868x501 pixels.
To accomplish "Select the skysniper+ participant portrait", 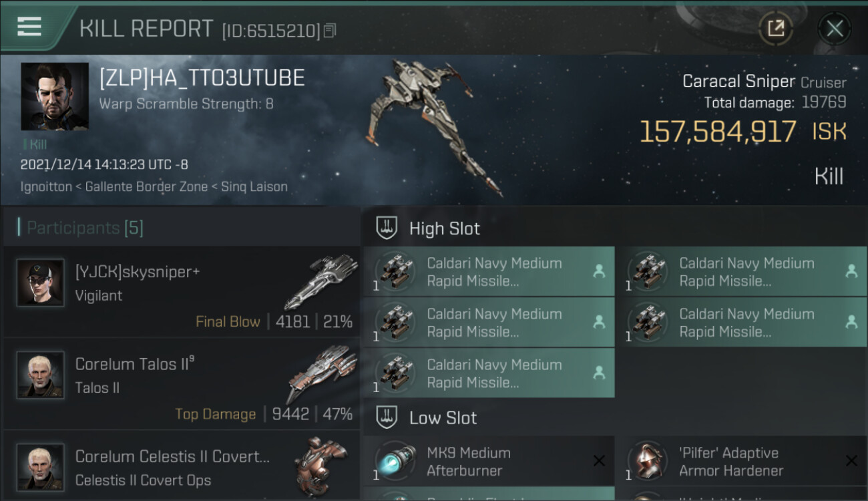I will (41, 283).
